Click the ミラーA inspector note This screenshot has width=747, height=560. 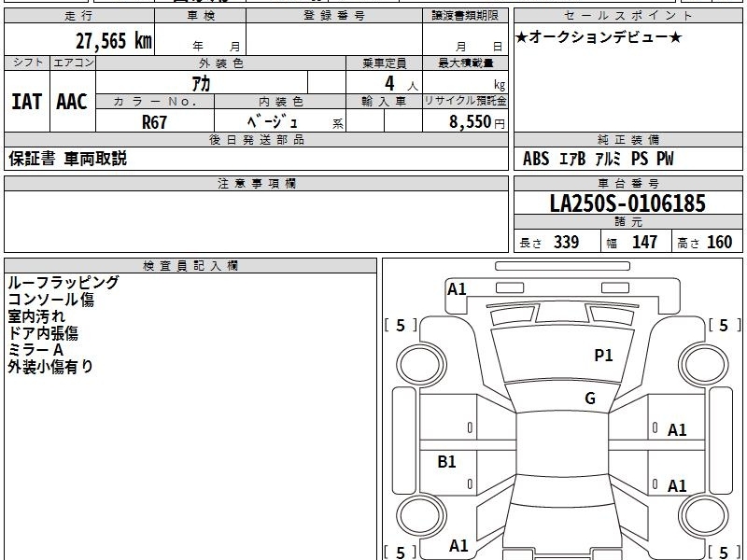(x=35, y=349)
